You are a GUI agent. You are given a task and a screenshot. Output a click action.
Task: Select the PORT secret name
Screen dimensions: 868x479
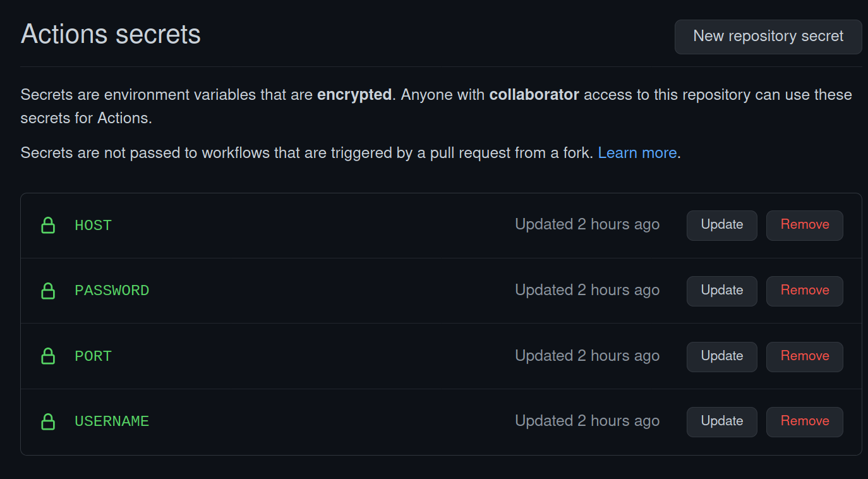pos(93,356)
